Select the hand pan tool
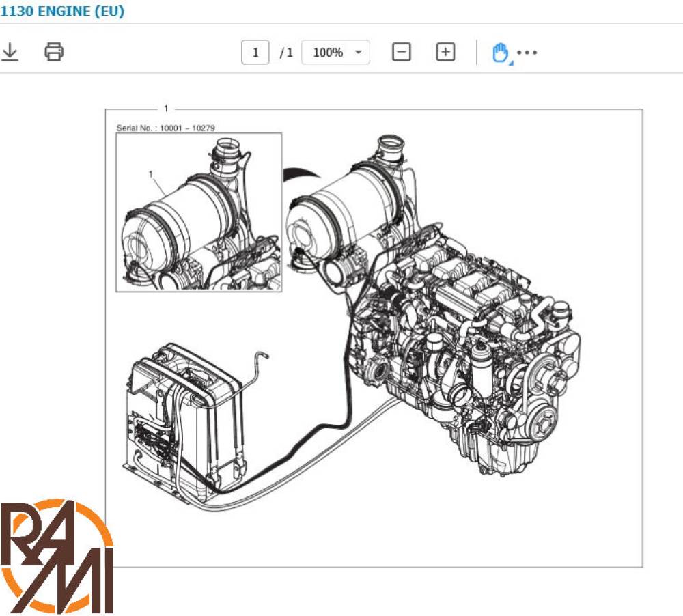 click(x=500, y=52)
